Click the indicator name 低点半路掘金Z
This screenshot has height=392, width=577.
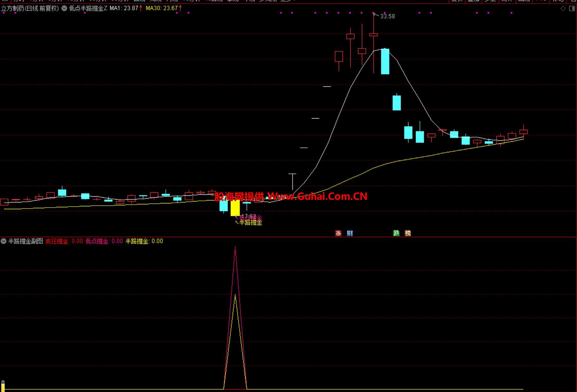click(x=88, y=9)
